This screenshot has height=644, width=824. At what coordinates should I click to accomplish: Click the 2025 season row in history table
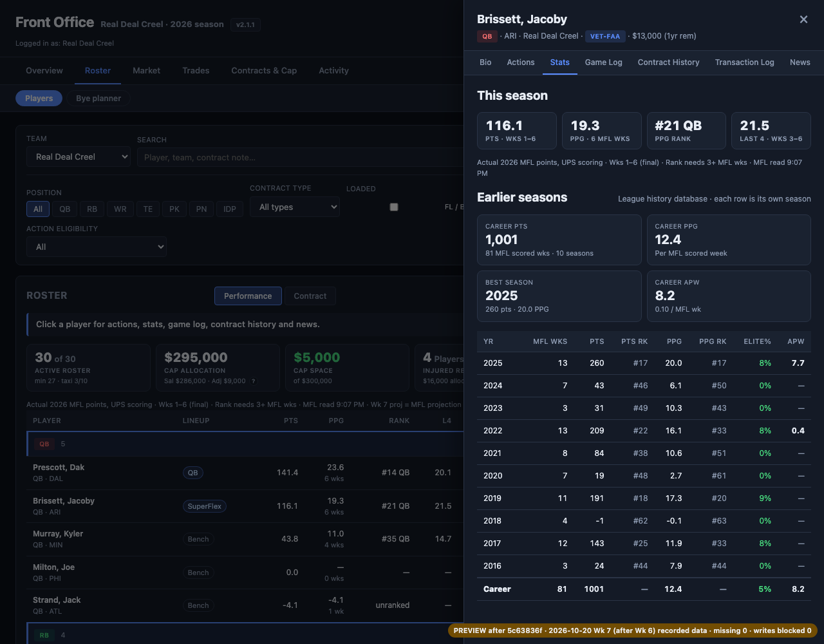(644, 363)
